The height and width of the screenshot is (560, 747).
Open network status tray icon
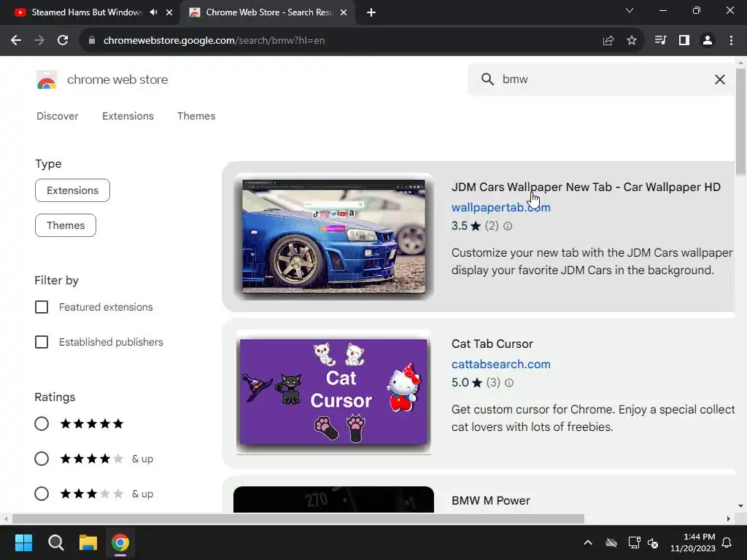tap(634, 542)
